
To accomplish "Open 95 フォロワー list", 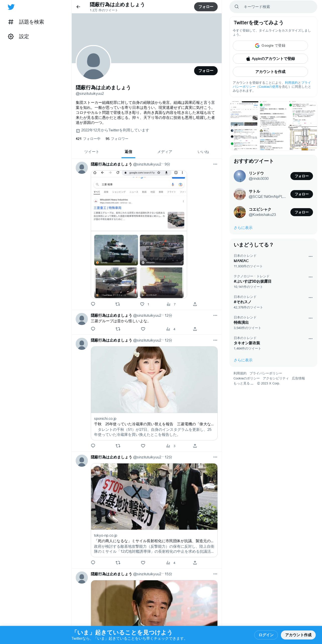I will [x=117, y=139].
